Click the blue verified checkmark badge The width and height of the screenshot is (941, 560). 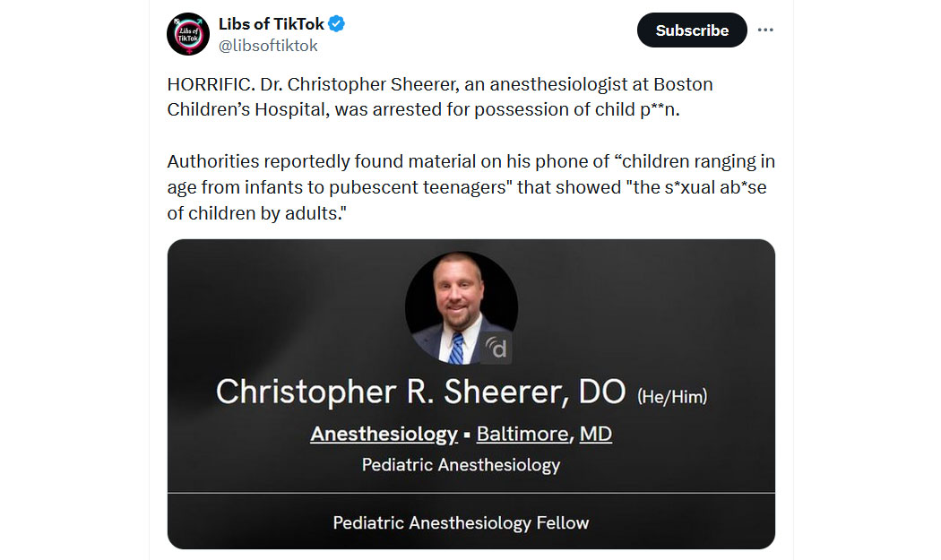(x=336, y=24)
